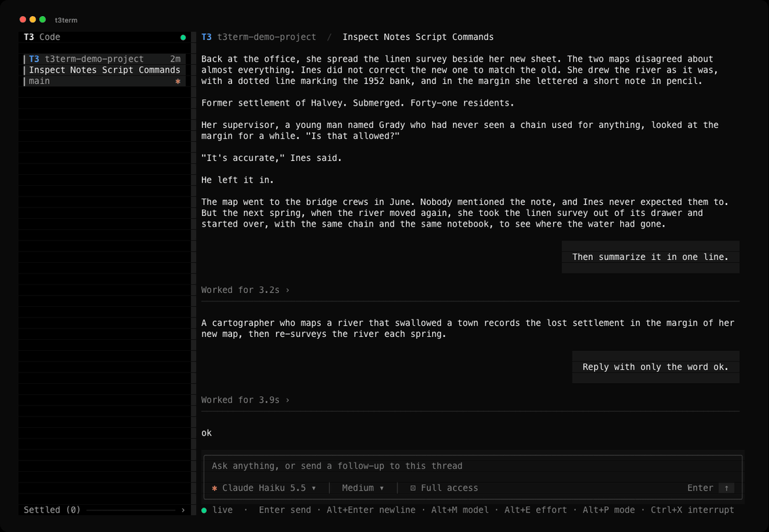The height and width of the screenshot is (532, 769).
Task: Click the Inspect Notes Script Commands breadcrumb title
Action: point(418,37)
